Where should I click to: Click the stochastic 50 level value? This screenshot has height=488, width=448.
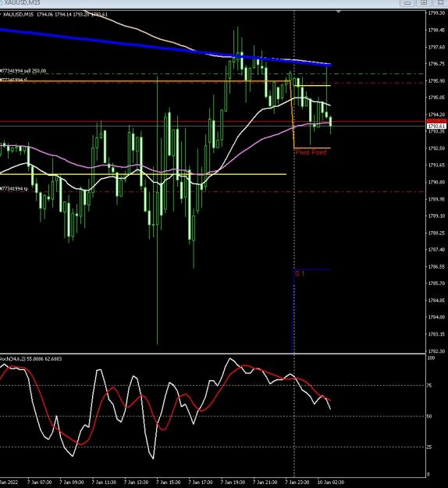pyautogui.click(x=429, y=416)
